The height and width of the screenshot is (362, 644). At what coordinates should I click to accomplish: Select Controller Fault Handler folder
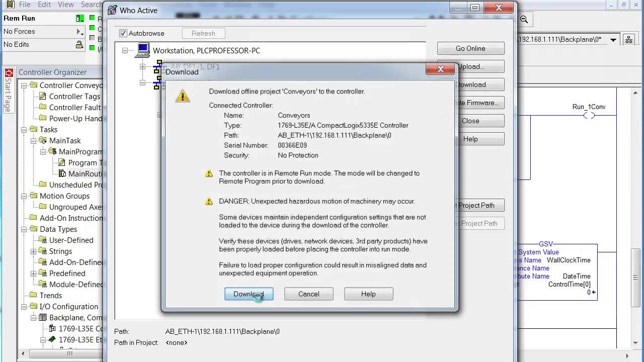pyautogui.click(x=43, y=107)
